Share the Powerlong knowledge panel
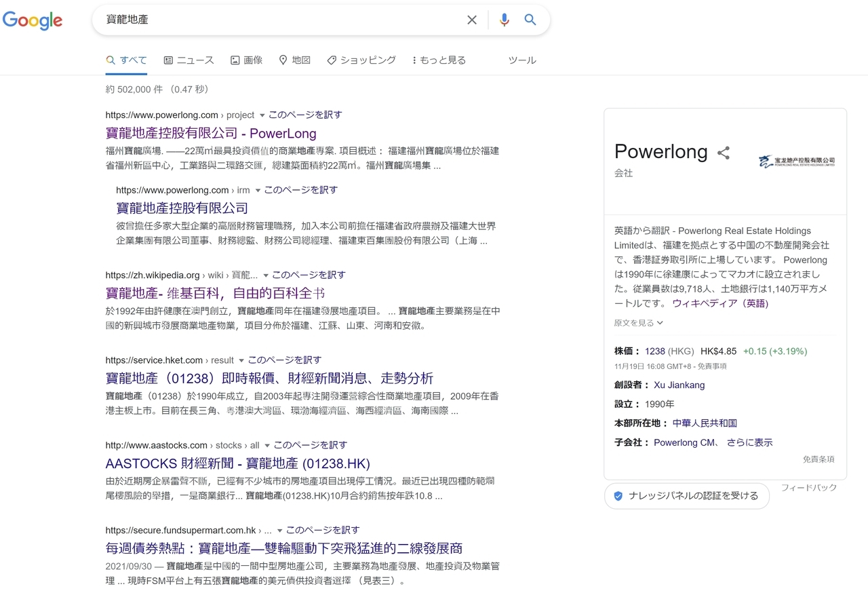This screenshot has width=868, height=595. click(724, 153)
